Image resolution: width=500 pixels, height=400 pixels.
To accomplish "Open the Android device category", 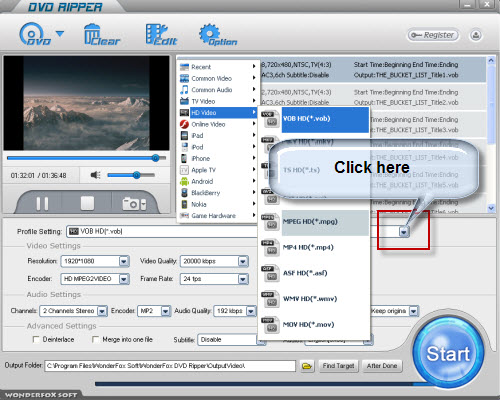I will 218,181.
